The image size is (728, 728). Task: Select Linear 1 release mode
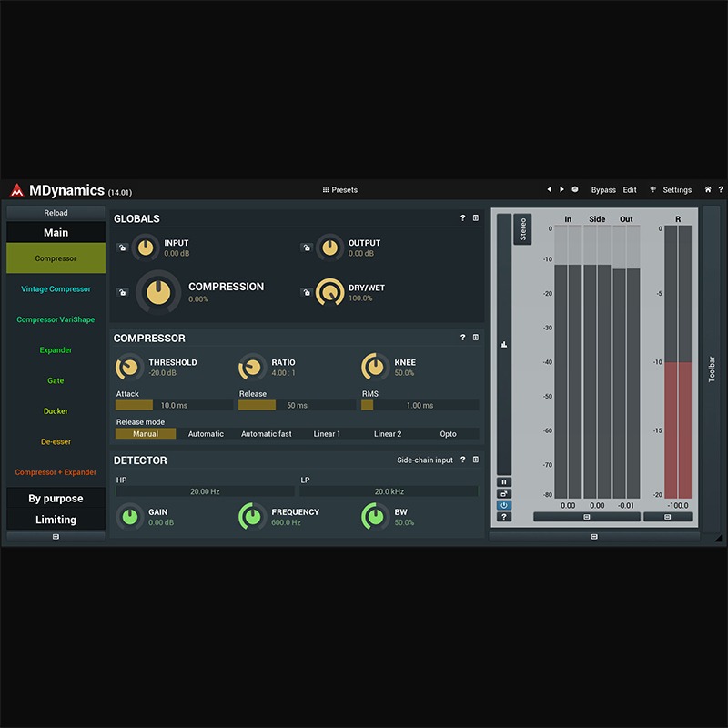[327, 434]
